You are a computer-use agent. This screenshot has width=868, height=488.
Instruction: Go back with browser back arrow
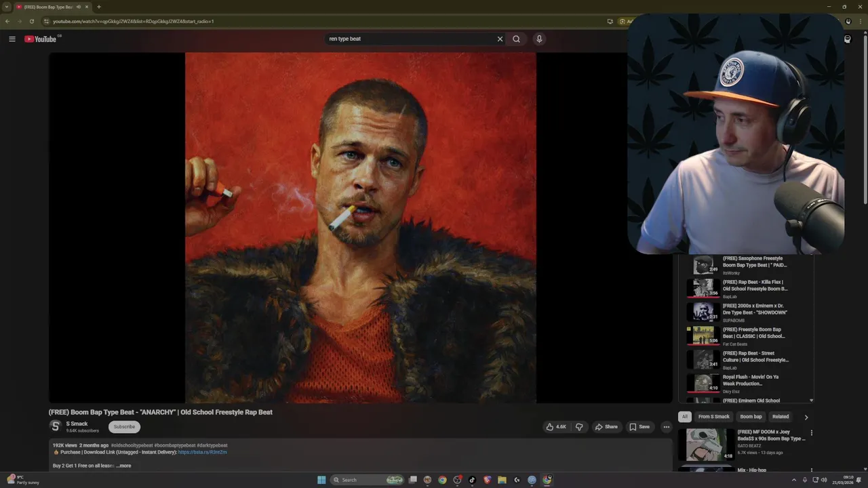[x=7, y=21]
